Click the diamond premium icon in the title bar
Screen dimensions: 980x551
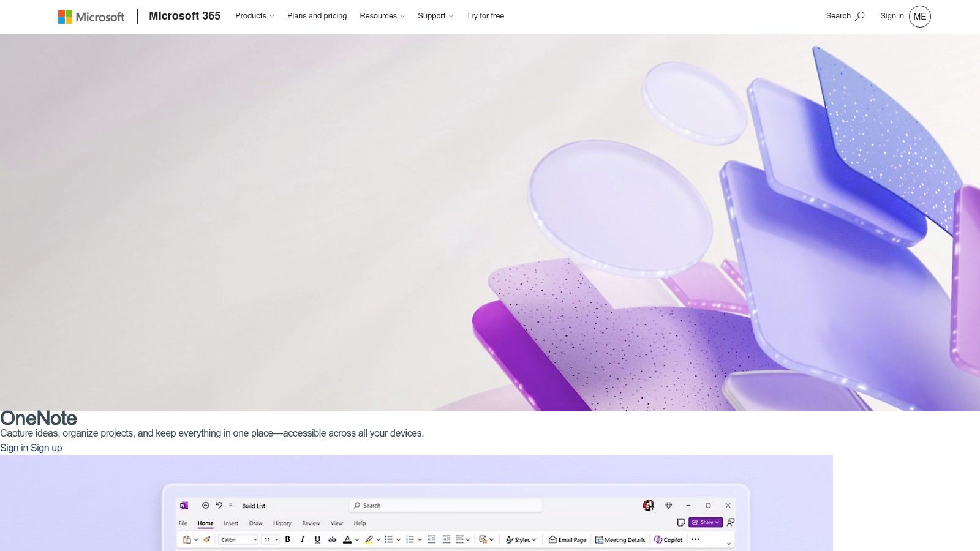pos(668,505)
